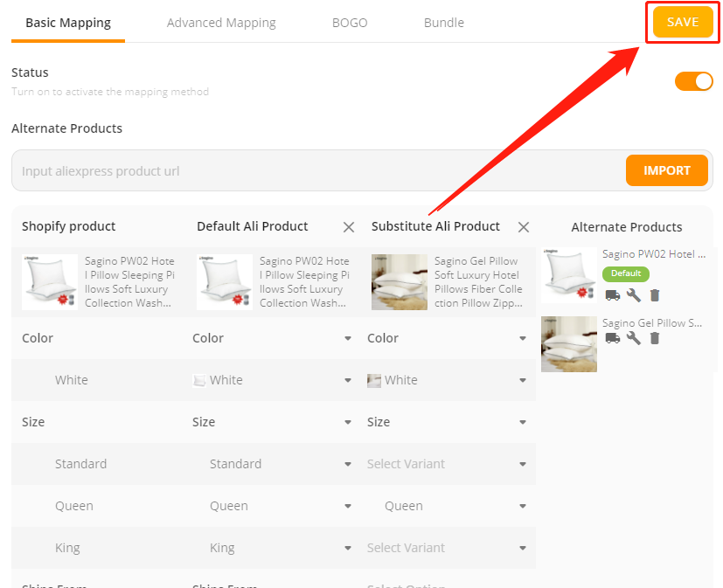Screen dimensions: 723x588
Task: Switch to the Basic Mapping tab
Action: 68,23
